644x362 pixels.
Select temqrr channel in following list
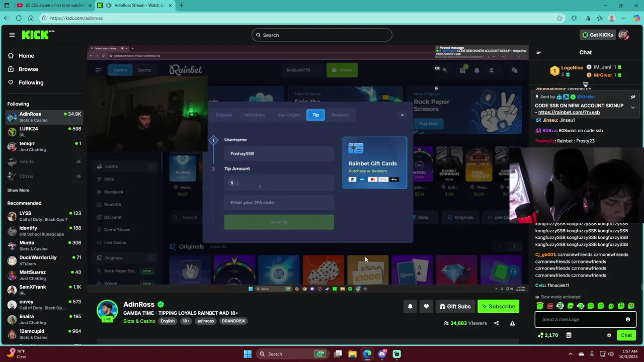tap(44, 146)
